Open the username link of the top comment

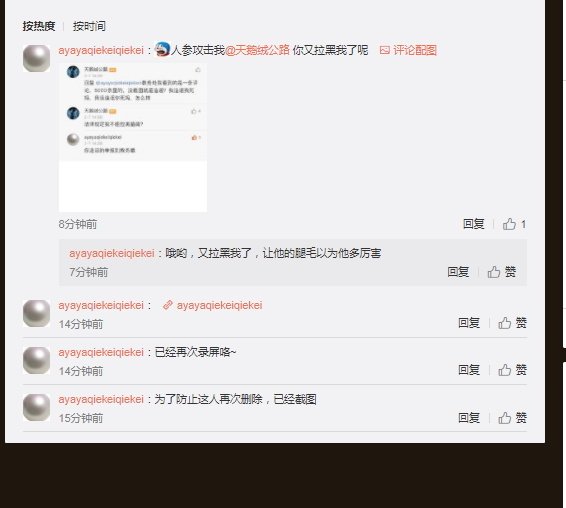pyautogui.click(x=101, y=50)
